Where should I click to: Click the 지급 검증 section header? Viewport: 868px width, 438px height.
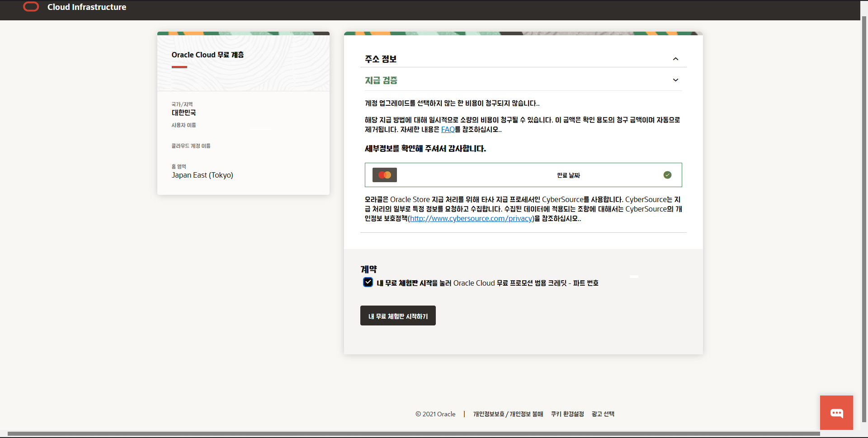coord(523,80)
